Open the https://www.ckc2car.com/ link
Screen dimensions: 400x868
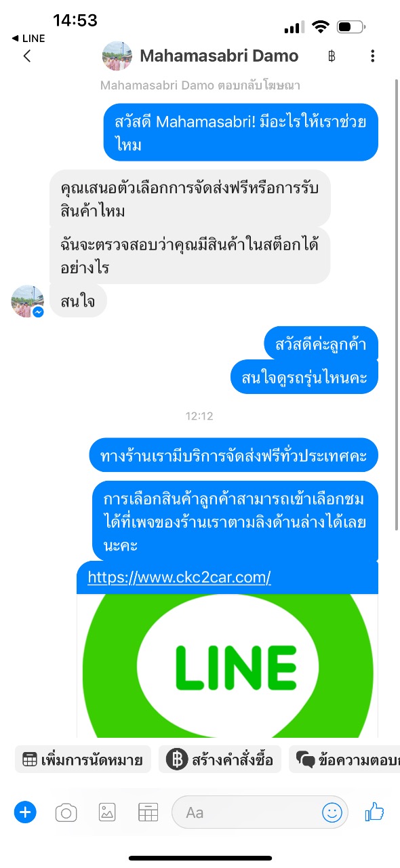tap(180, 577)
